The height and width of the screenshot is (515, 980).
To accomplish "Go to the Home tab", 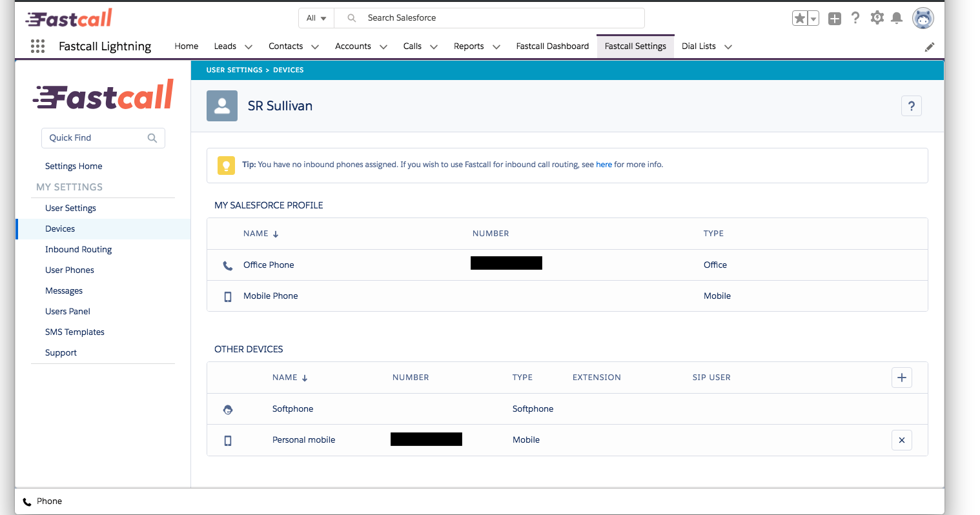I will 186,46.
